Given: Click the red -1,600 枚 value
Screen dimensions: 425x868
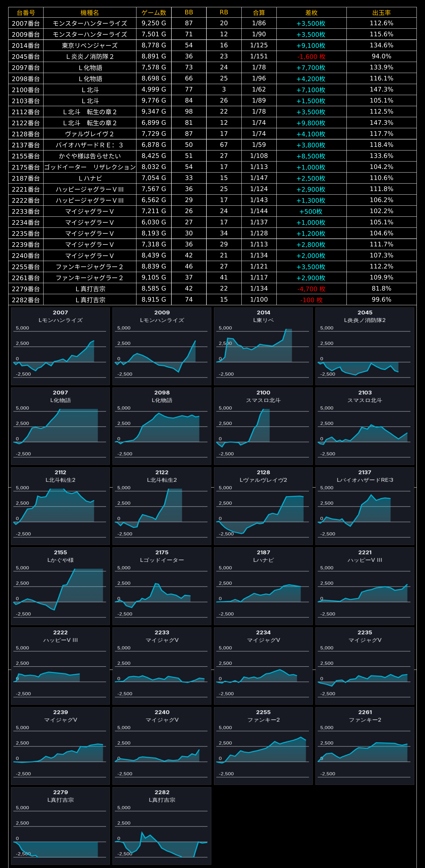Looking at the screenshot, I should (x=311, y=57).
